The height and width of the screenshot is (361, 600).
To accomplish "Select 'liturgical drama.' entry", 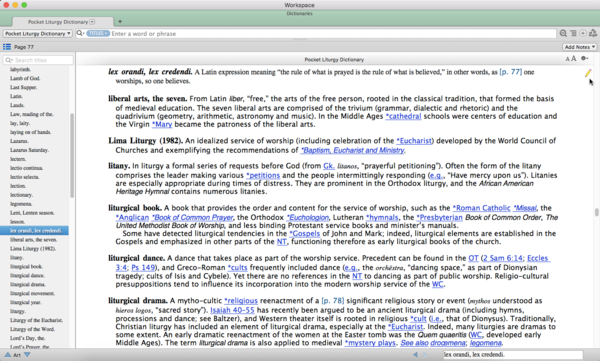I will [x=28, y=284].
